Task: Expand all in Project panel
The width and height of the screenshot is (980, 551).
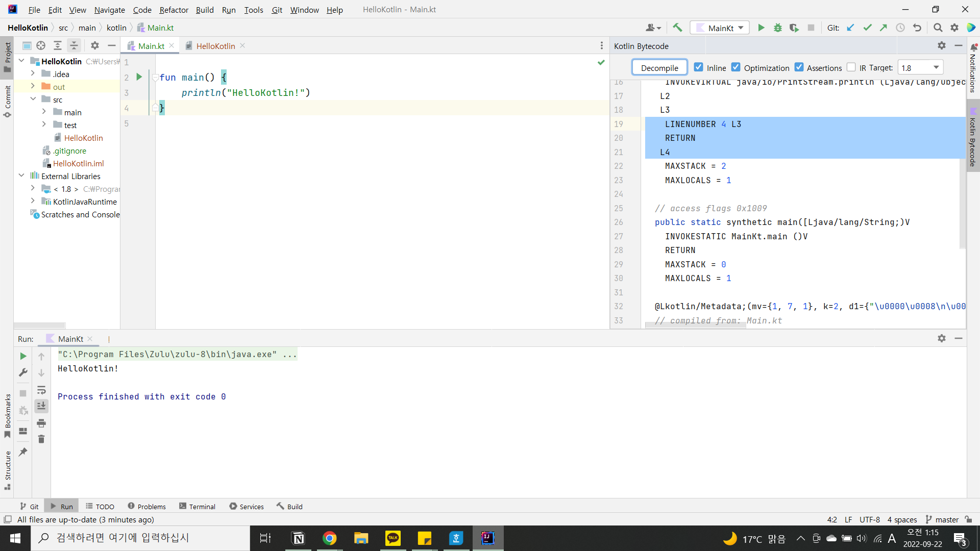Action: (x=58, y=45)
